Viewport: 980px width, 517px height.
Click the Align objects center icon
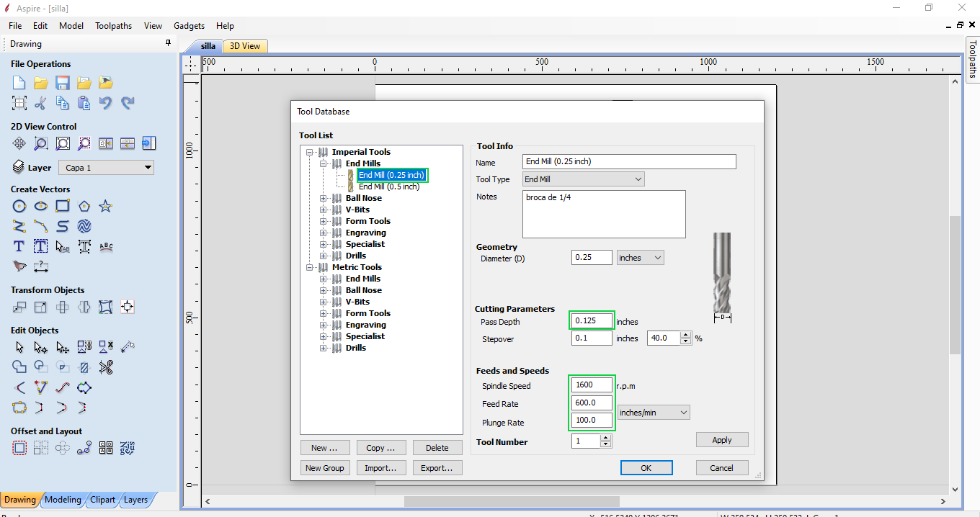pos(128,307)
